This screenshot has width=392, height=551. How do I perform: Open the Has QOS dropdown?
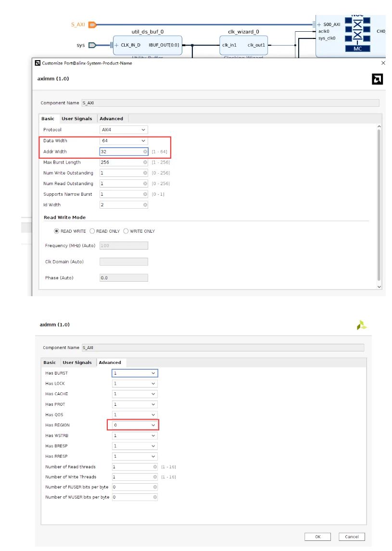135,414
